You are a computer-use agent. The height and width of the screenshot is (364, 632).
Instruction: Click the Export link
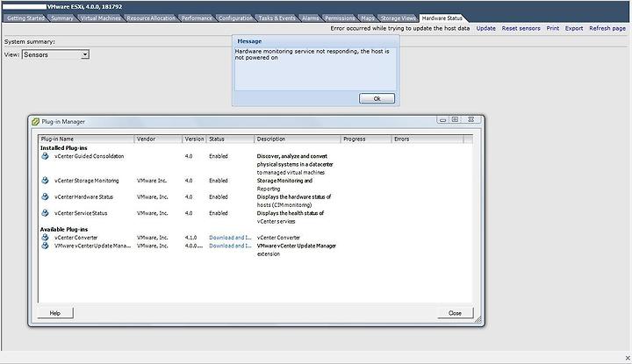(574, 28)
